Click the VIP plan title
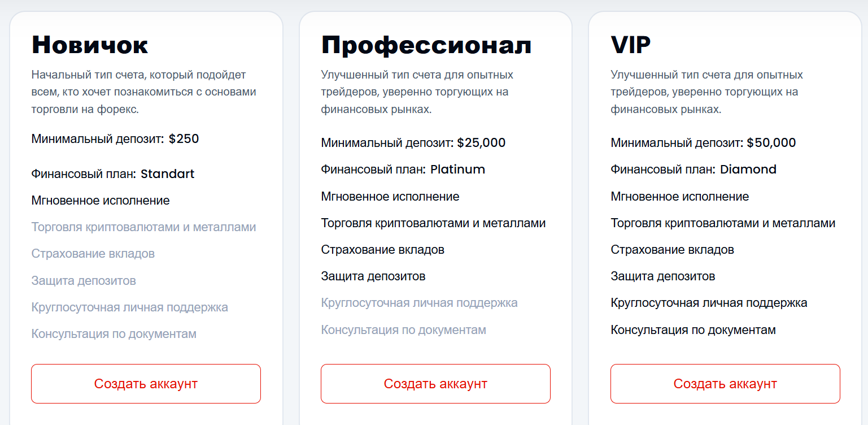The height and width of the screenshot is (425, 868). [631, 45]
